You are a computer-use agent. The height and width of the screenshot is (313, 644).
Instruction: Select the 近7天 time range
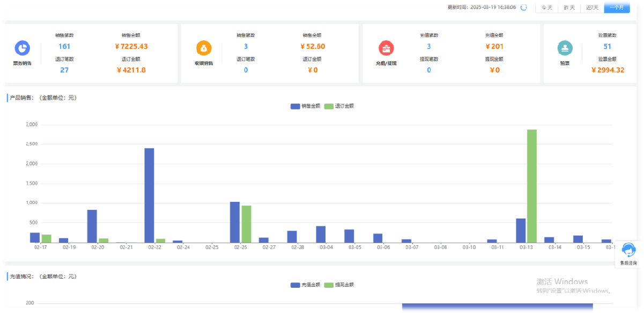(592, 8)
